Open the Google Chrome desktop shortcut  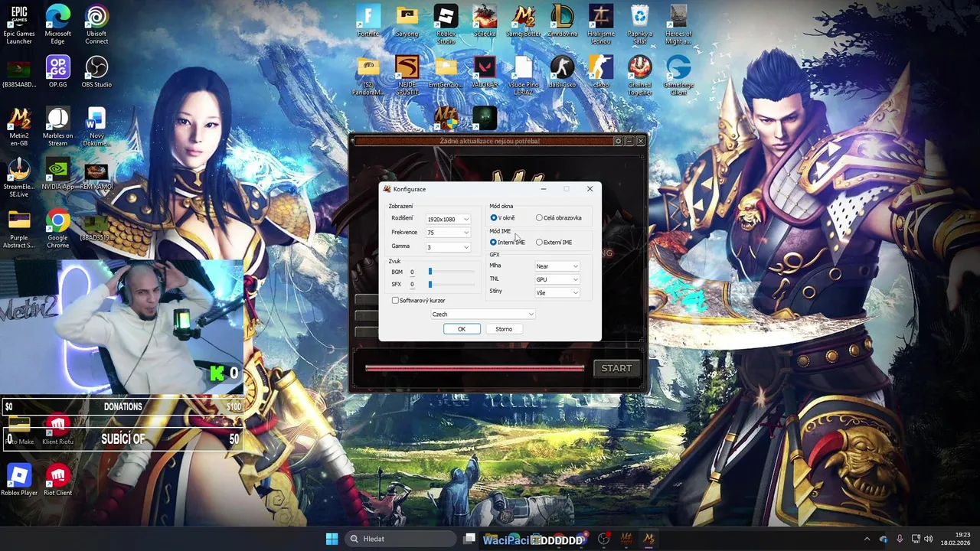[x=57, y=230]
